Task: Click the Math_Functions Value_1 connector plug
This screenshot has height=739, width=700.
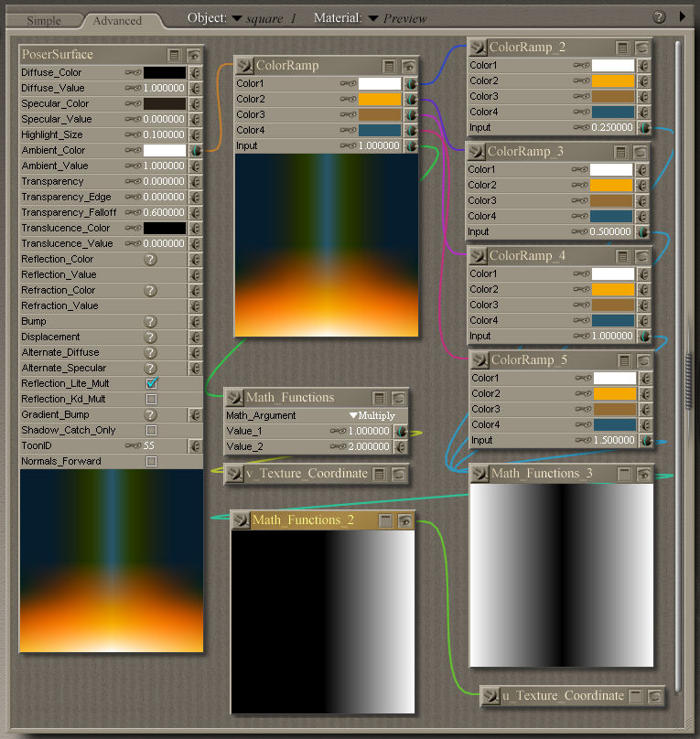Action: point(401,431)
